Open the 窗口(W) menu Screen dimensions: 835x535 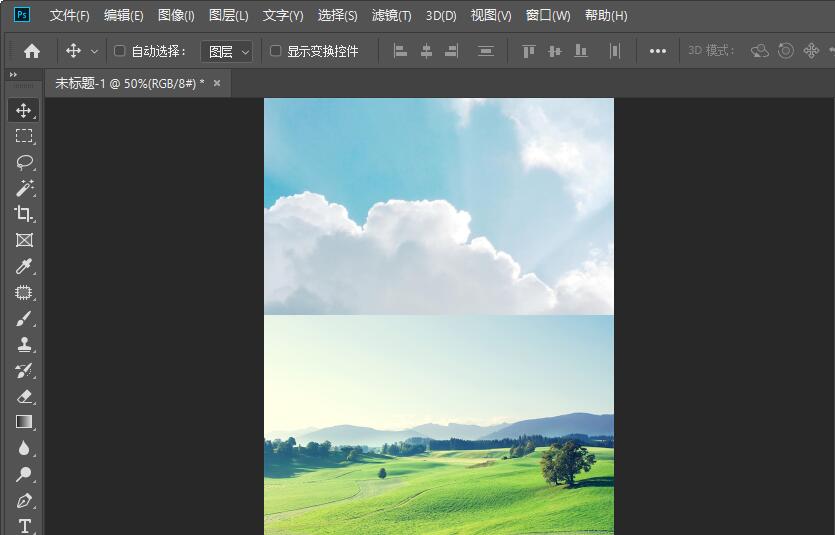click(x=548, y=15)
